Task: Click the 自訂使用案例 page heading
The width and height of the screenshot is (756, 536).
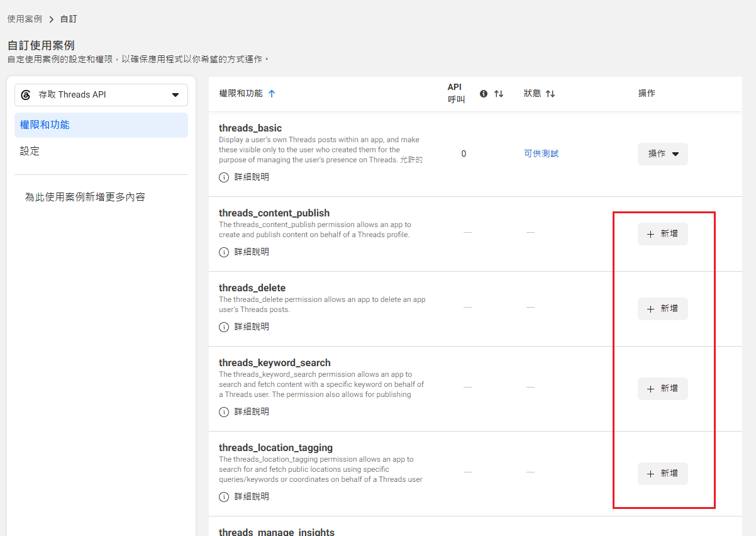Action: coord(41,46)
